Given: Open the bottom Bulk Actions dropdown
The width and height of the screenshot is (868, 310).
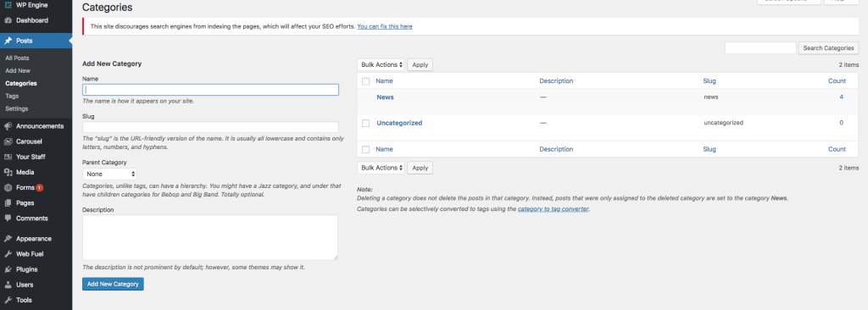Looking at the screenshot, I should [381, 168].
